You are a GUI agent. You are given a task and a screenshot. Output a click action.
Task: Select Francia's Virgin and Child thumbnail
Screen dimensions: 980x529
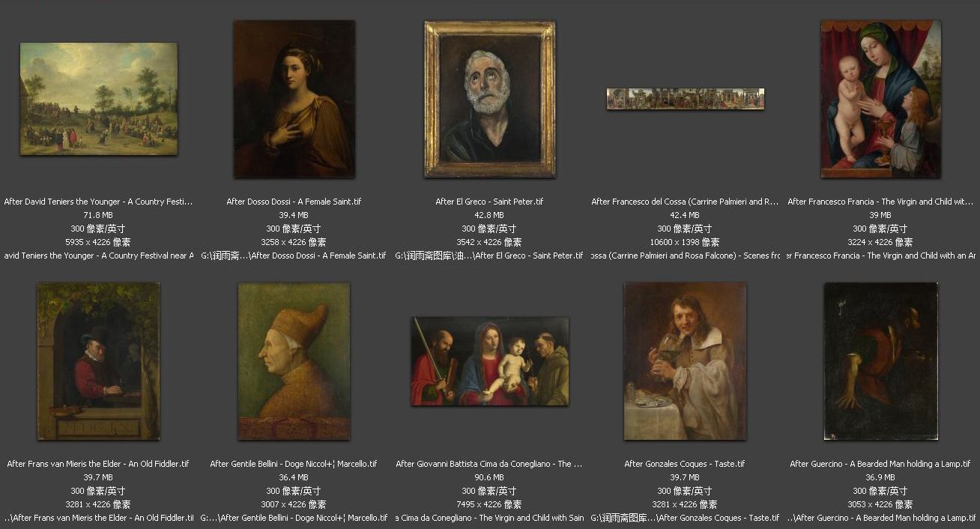coord(880,99)
